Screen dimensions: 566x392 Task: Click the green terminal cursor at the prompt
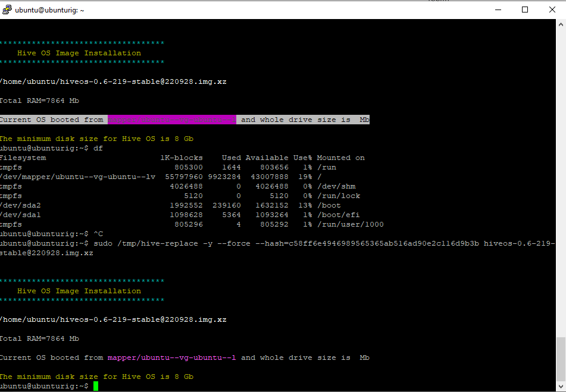pos(96,386)
